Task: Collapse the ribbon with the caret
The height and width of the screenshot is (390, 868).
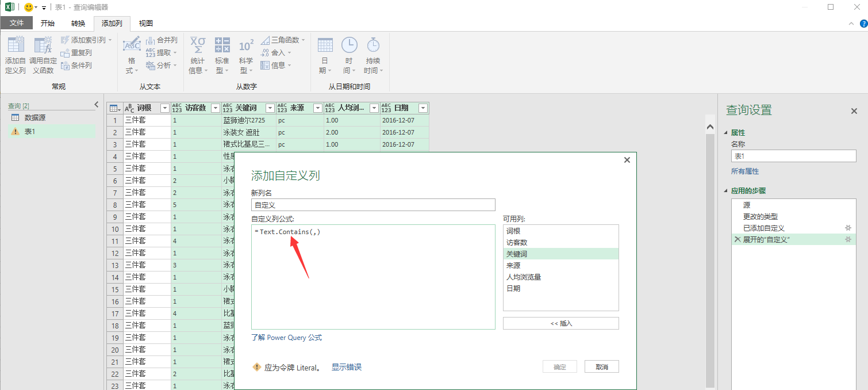Action: coord(851,24)
